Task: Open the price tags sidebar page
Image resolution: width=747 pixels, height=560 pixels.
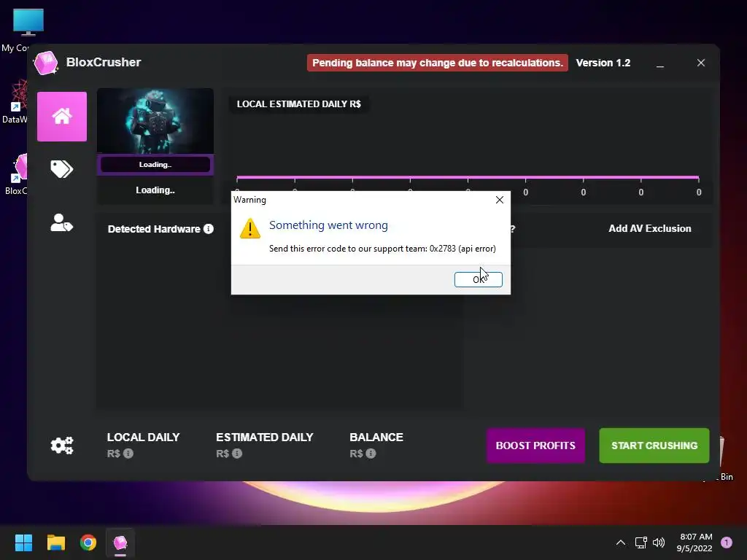Action: click(x=62, y=169)
